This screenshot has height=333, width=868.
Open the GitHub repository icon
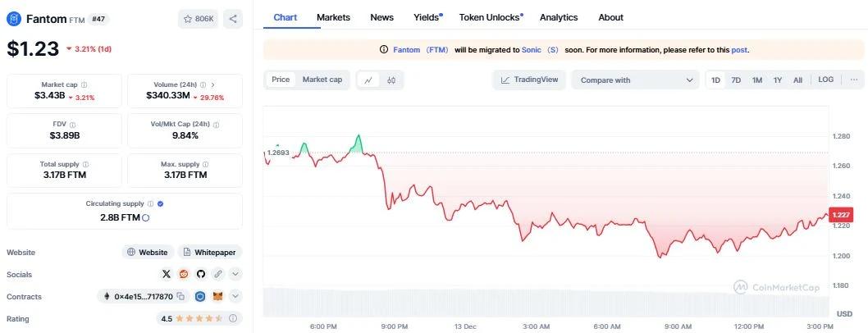pyautogui.click(x=201, y=274)
